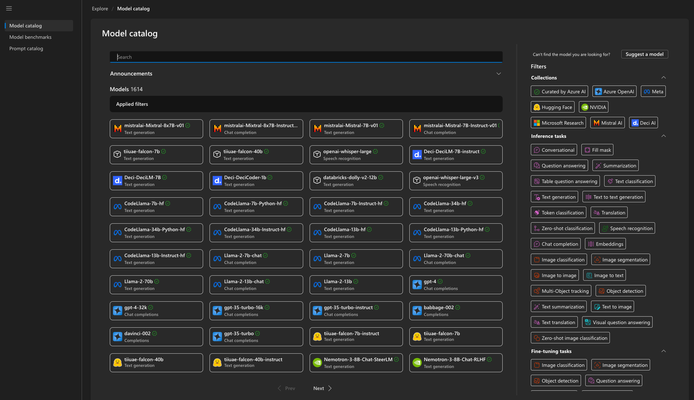
Task: Click the Explore breadcrumb link
Action: (x=100, y=8)
